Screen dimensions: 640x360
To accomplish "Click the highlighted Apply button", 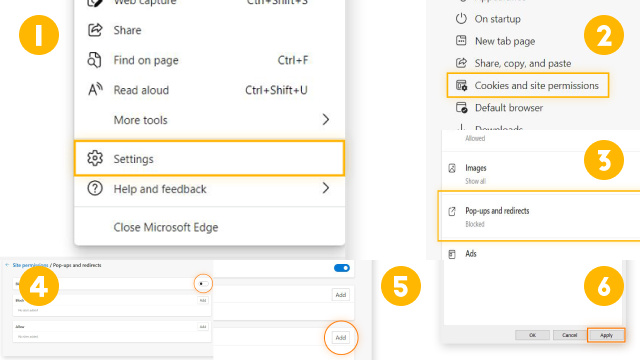I will point(606,335).
